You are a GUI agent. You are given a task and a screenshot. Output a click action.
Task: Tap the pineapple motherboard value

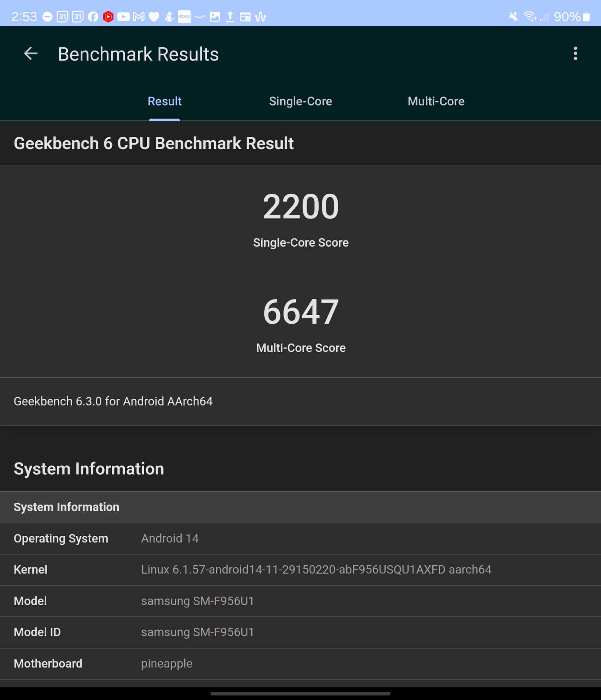click(167, 664)
